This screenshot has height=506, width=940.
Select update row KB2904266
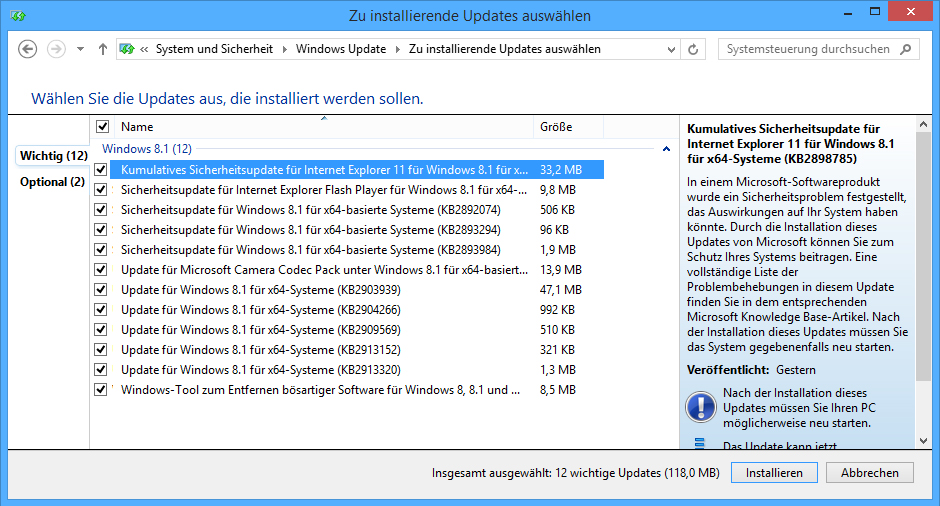pos(357,309)
